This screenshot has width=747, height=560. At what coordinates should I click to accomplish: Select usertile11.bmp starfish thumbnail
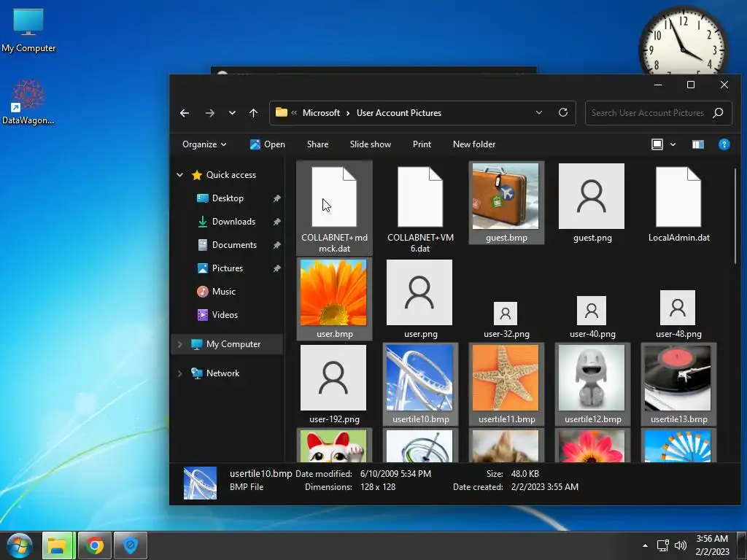[x=506, y=384]
